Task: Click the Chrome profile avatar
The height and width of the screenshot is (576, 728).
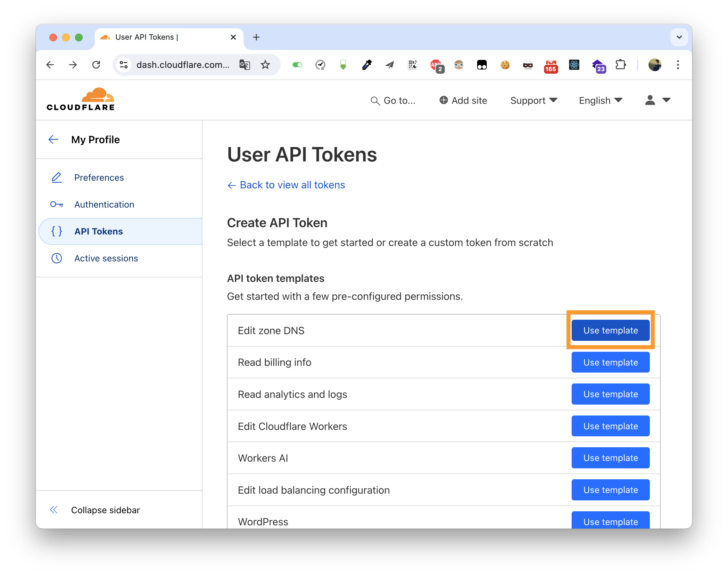Action: [655, 65]
